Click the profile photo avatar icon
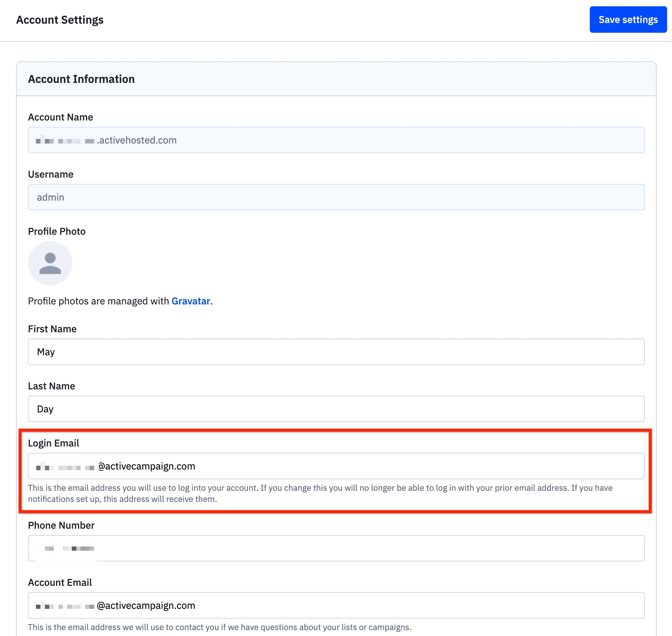This screenshot has width=672, height=636. point(50,263)
